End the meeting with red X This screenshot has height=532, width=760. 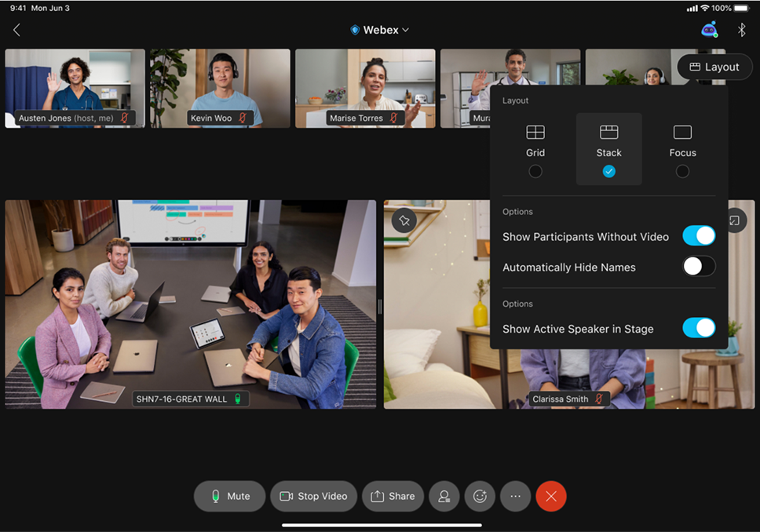tap(551, 497)
